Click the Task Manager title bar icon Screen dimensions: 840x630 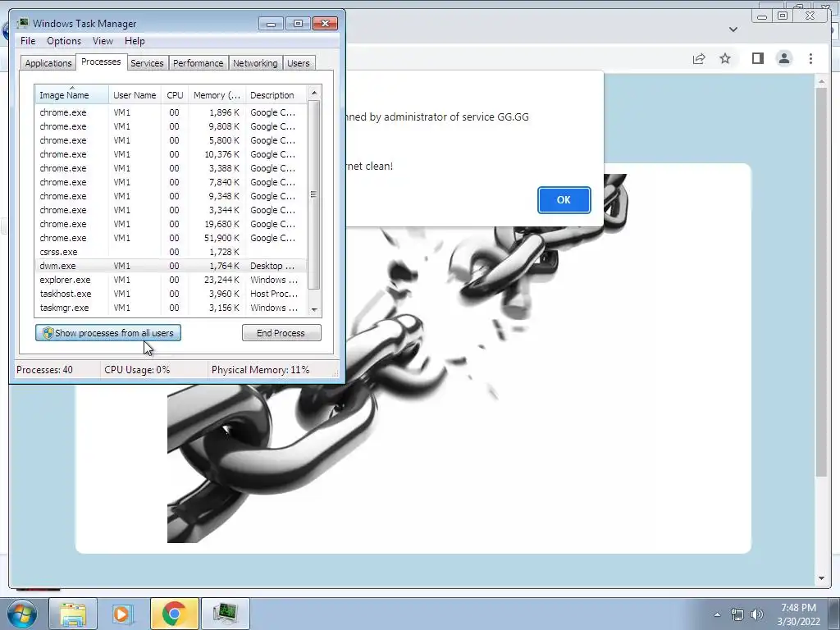point(23,23)
